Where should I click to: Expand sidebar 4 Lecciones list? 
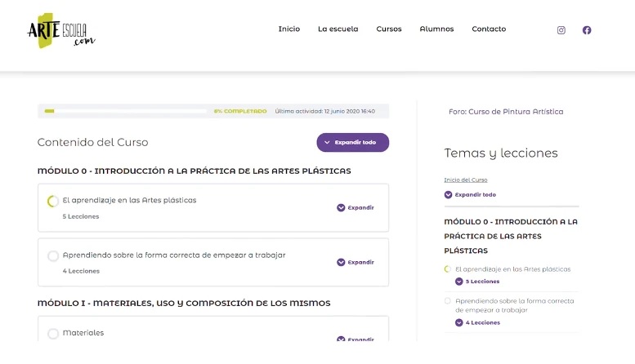tap(477, 322)
